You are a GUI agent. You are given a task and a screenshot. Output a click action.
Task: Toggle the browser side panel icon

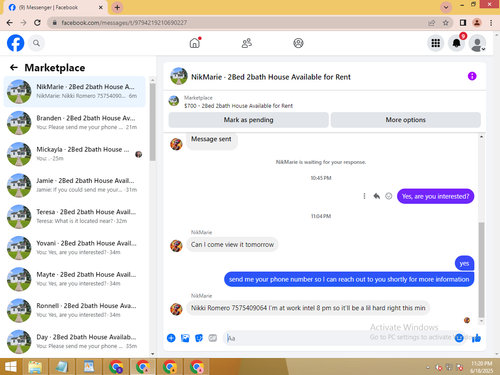coord(463,23)
